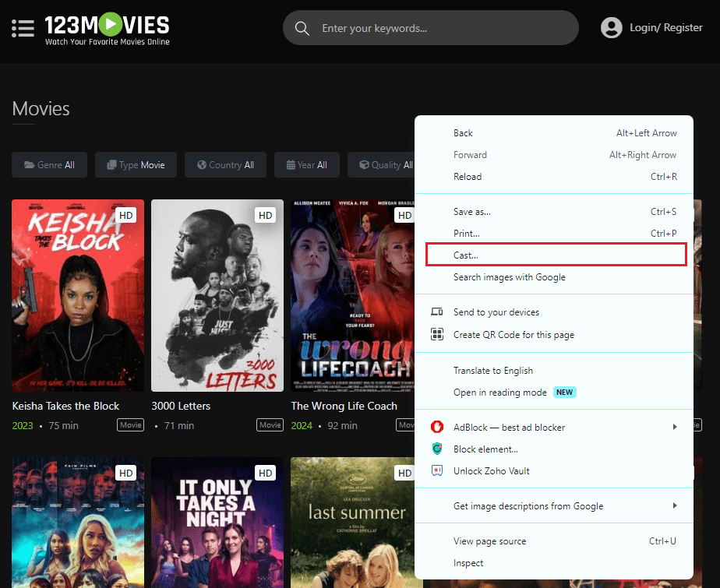
Task: Select AdBlock — best ad blocker entry
Action: (x=554, y=428)
